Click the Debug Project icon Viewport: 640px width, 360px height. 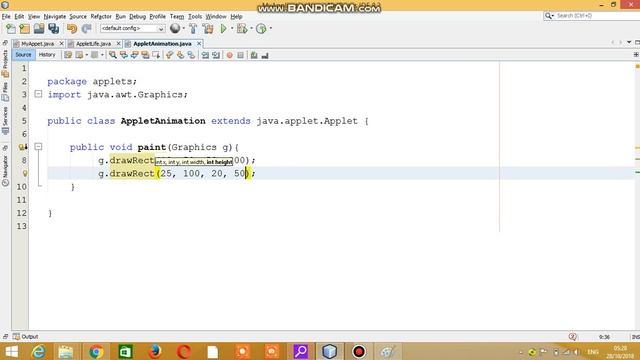click(242, 29)
